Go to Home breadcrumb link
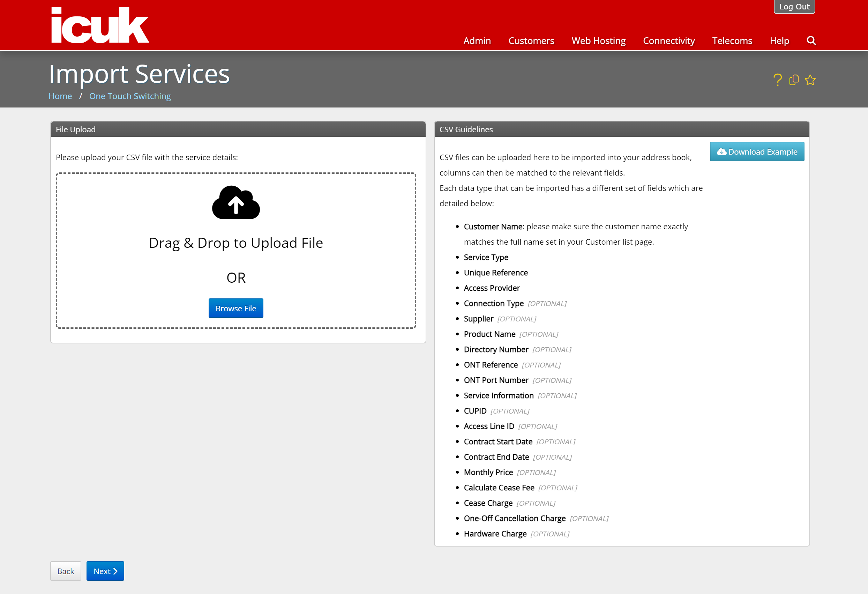The height and width of the screenshot is (594, 868). click(60, 96)
